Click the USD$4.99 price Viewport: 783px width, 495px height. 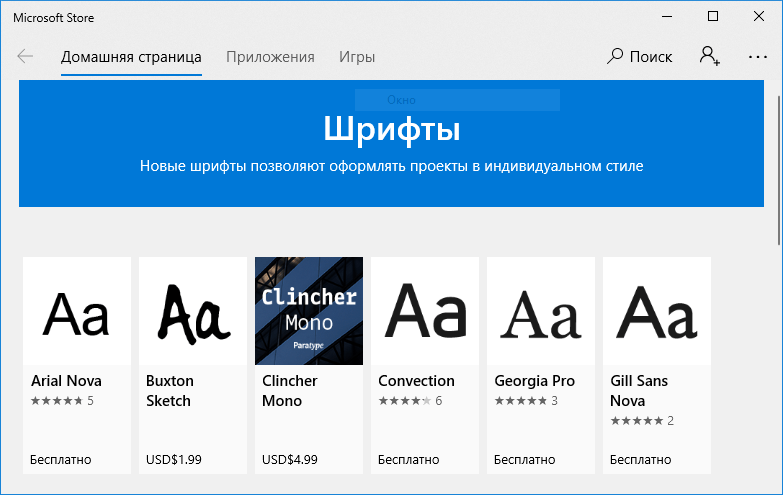point(290,460)
